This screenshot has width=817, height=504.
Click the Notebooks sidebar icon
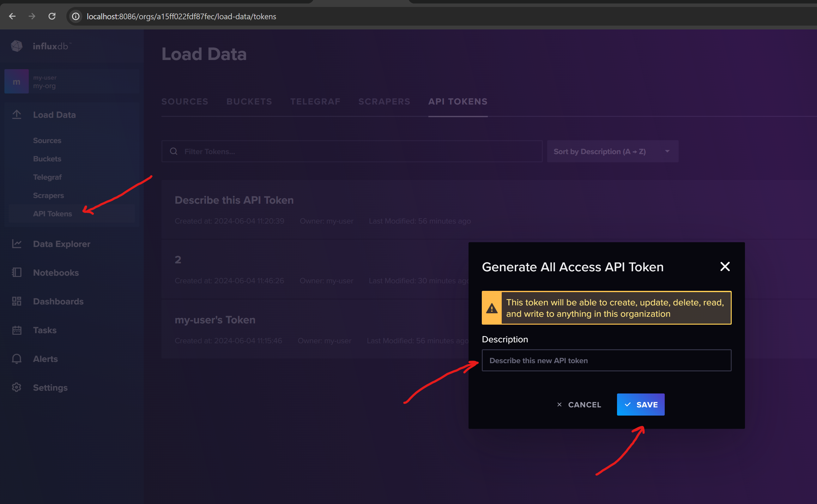click(x=17, y=273)
